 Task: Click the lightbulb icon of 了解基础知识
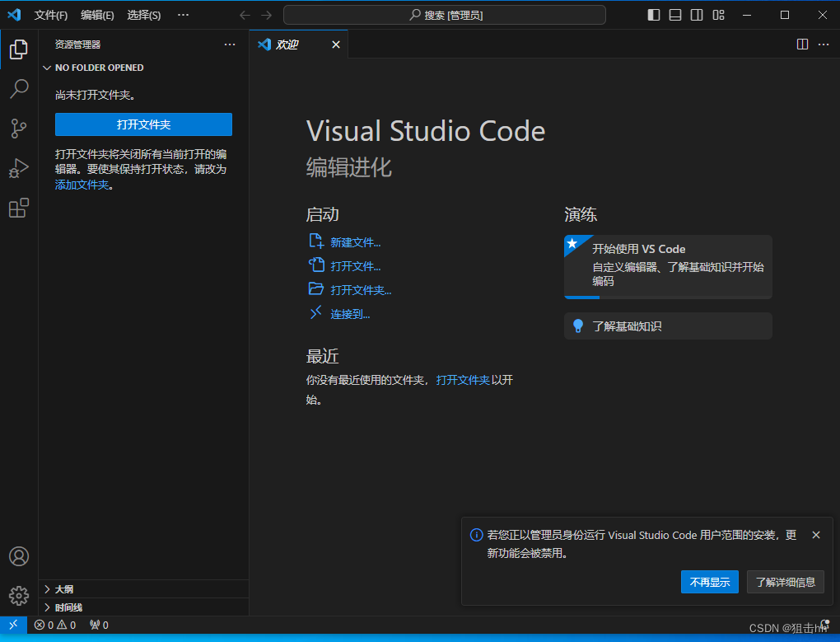[578, 326]
